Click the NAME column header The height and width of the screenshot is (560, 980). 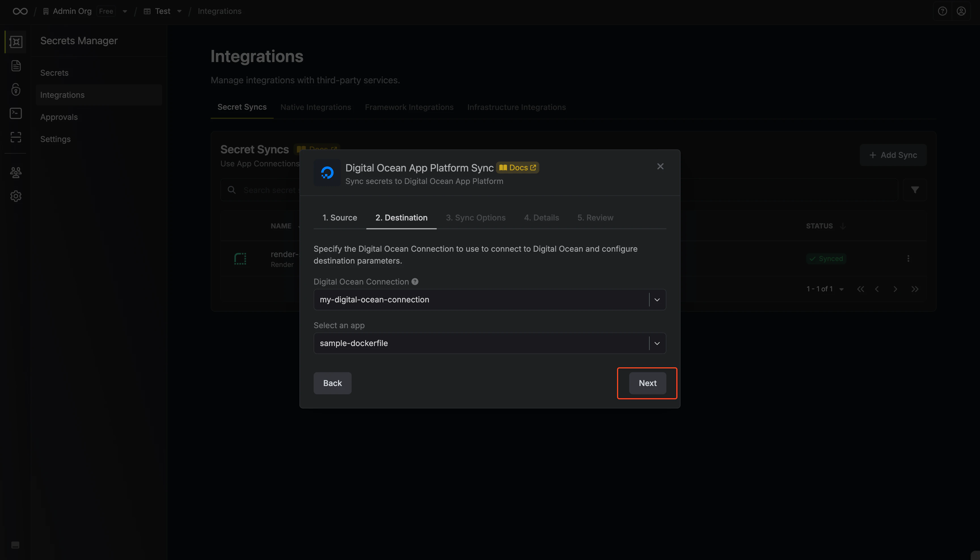pos(281,226)
